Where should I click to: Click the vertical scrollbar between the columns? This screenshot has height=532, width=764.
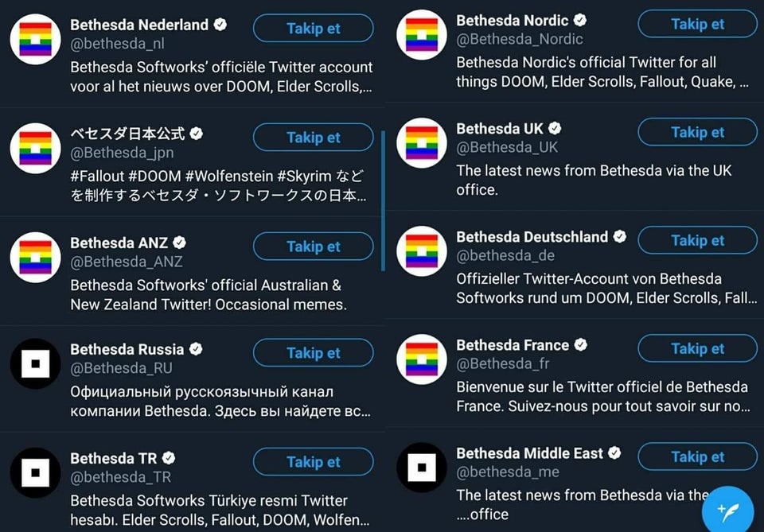click(383, 200)
